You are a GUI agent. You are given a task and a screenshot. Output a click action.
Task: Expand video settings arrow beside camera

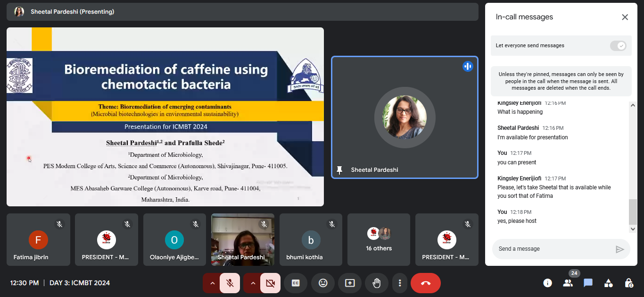click(253, 283)
